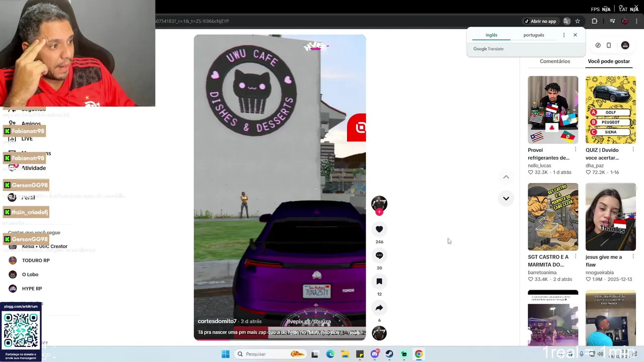
Task: Share the video with the arrow icon
Action: [x=379, y=308]
